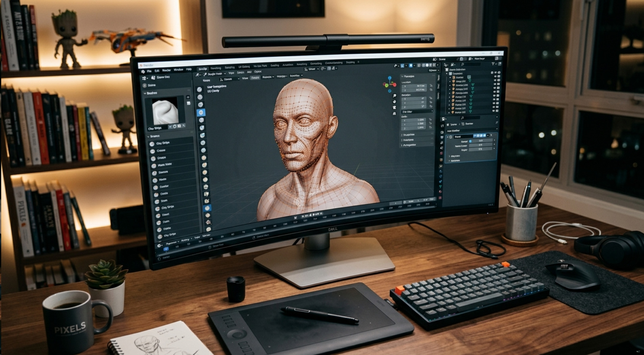Click the blue current-frame marker in timeline
The image size is (644, 355).
[x=166, y=249]
